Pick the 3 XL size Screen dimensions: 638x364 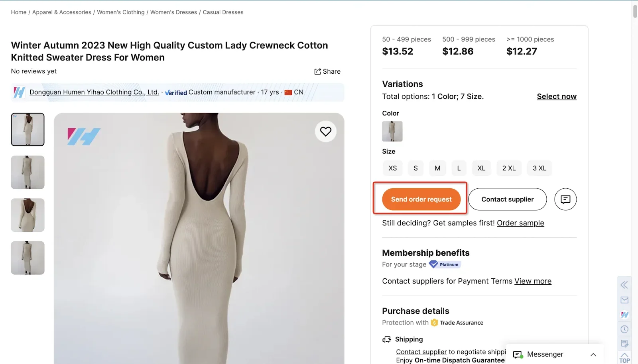[x=539, y=168]
